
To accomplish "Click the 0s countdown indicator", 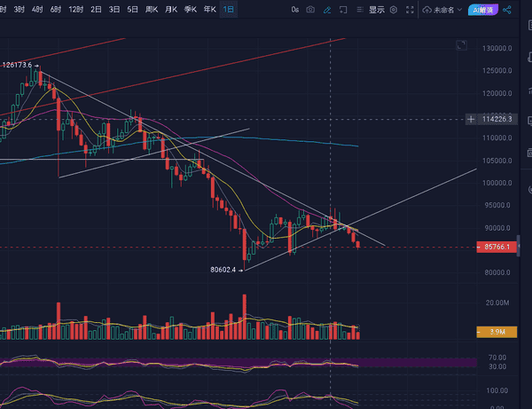I will click(294, 10).
